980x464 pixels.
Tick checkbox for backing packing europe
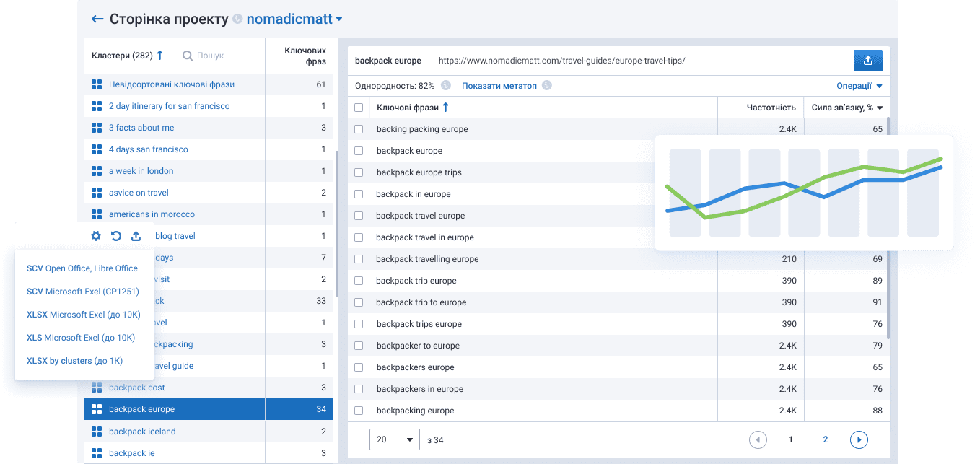point(359,129)
